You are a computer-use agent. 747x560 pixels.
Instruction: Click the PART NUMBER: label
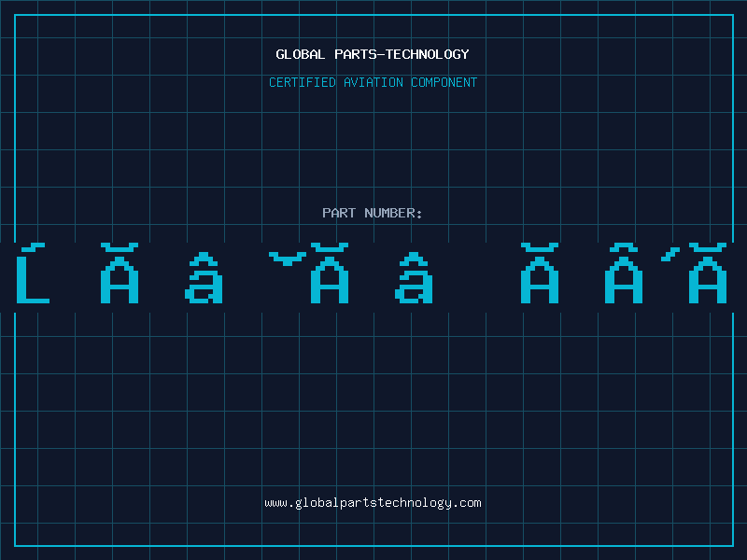[373, 213]
